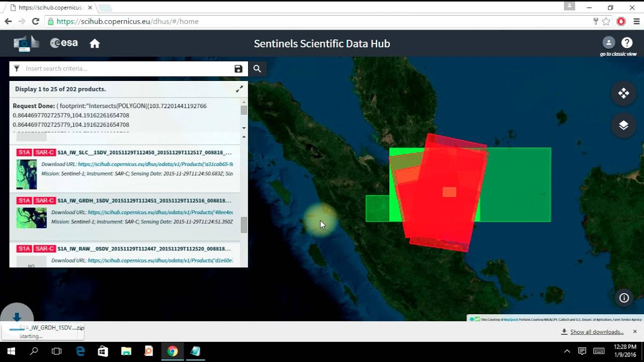644x362 pixels.
Task: Select product title S1A_IW_SLC__1SDV_20151129T112450
Action: pyautogui.click(x=145, y=152)
